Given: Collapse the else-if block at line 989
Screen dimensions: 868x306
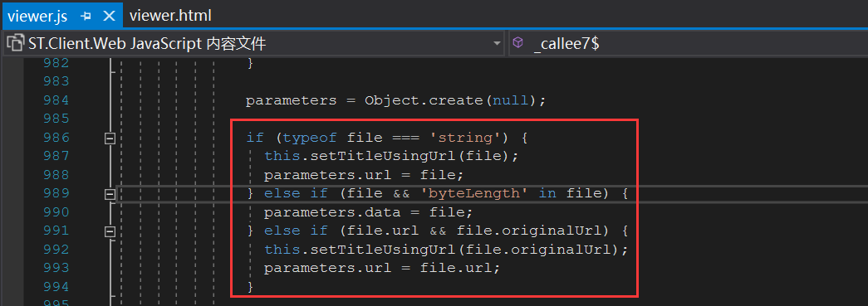Looking at the screenshot, I should pyautogui.click(x=110, y=194).
